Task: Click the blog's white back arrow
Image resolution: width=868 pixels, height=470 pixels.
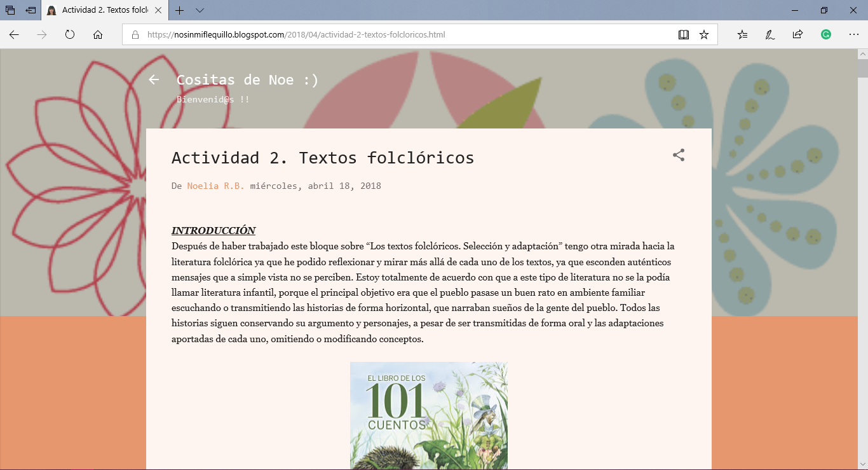Action: [154, 79]
